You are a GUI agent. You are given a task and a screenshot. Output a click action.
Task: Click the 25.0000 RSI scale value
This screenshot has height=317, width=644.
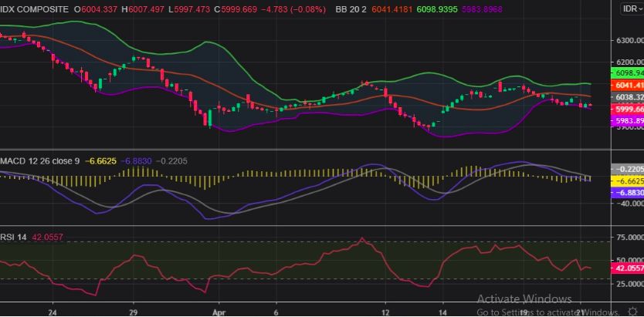(630, 284)
